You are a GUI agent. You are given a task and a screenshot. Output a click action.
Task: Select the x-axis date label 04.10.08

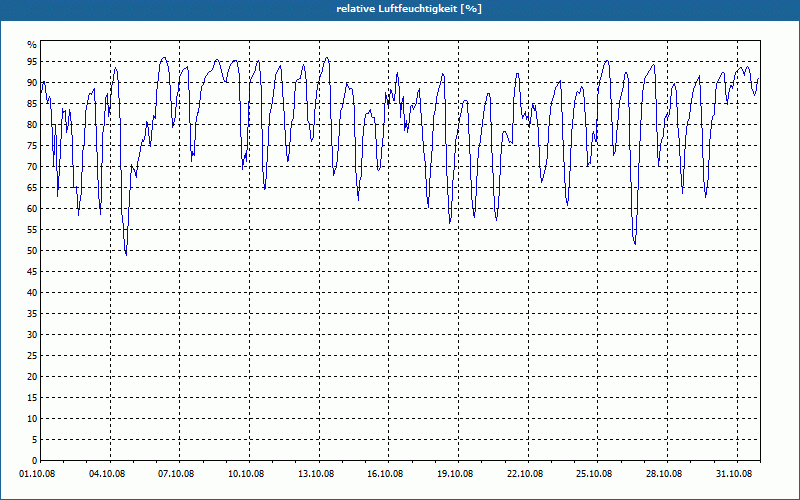coord(107,473)
